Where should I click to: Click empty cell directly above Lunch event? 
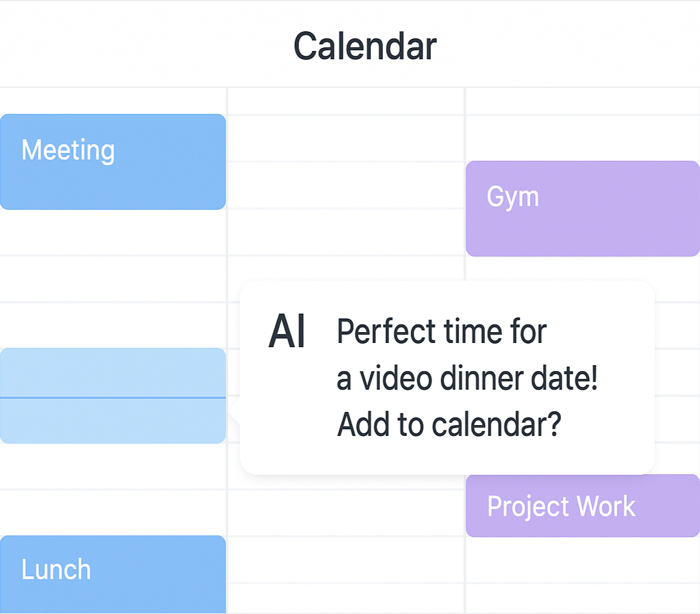pyautogui.click(x=113, y=513)
